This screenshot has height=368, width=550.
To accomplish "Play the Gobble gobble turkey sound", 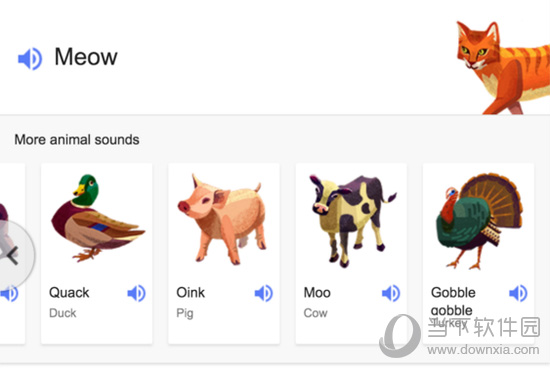I will click(x=518, y=293).
